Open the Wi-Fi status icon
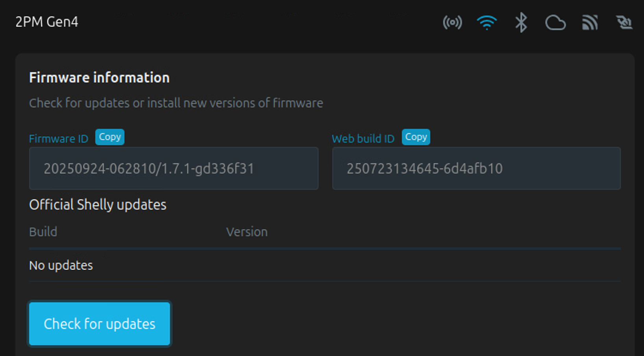 (487, 22)
